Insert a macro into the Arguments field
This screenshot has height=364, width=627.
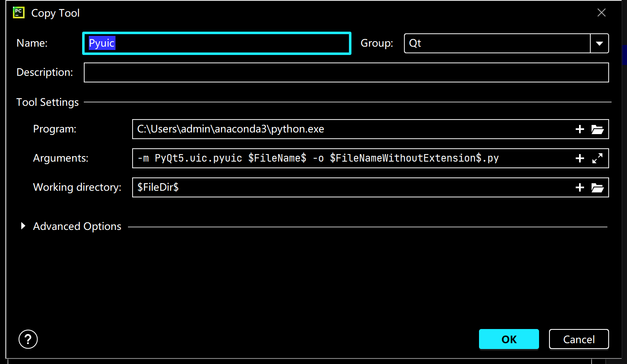579,158
